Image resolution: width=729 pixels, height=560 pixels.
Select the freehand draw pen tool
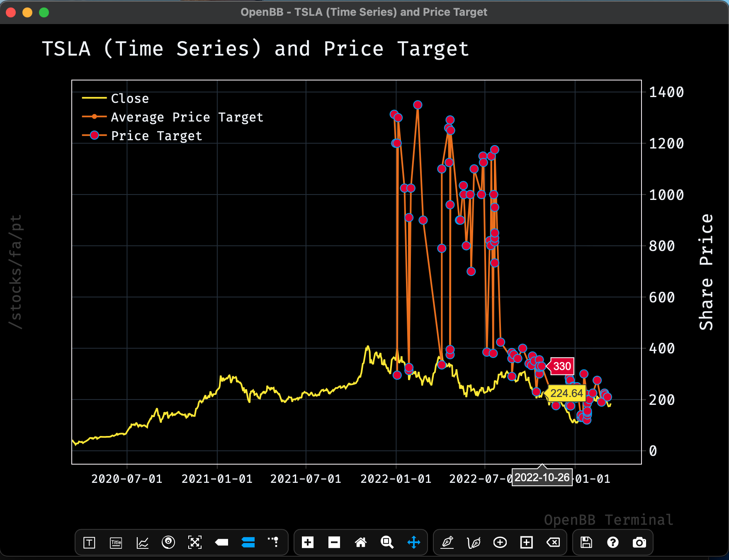tap(474, 542)
